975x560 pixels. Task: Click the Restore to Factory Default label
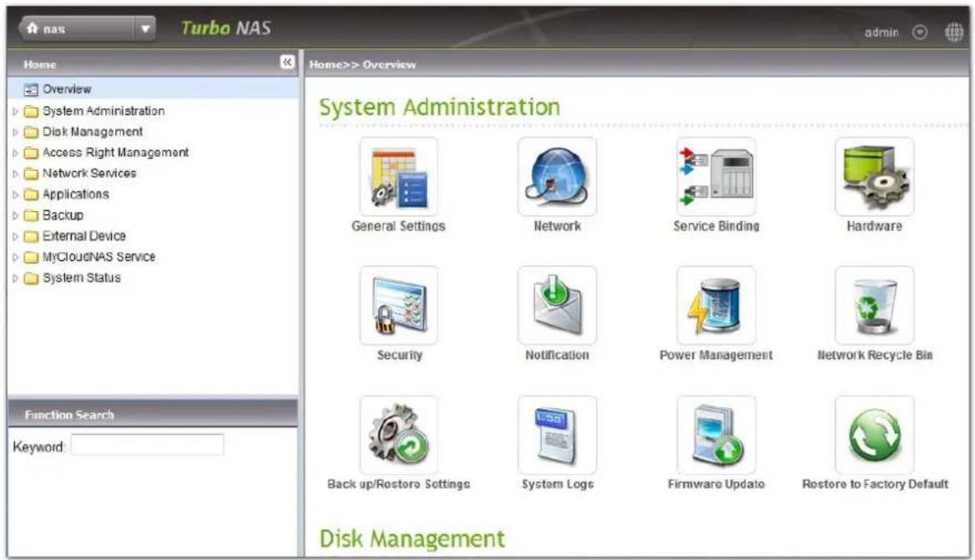(x=875, y=484)
